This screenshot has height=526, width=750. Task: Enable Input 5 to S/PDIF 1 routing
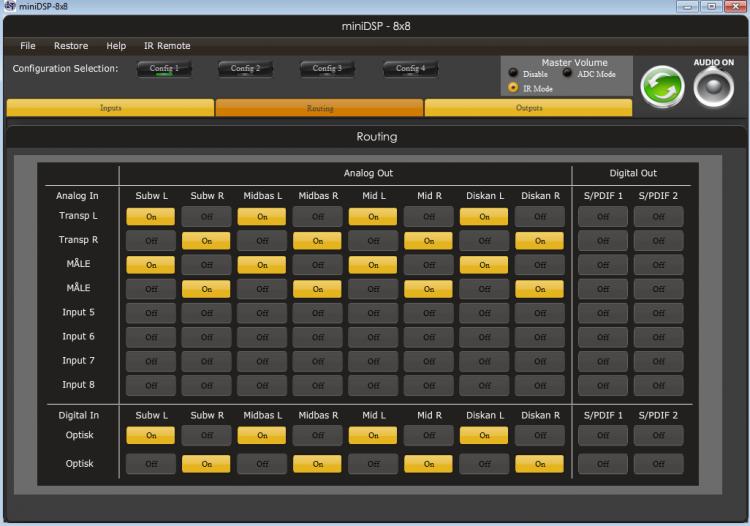pyautogui.click(x=603, y=313)
